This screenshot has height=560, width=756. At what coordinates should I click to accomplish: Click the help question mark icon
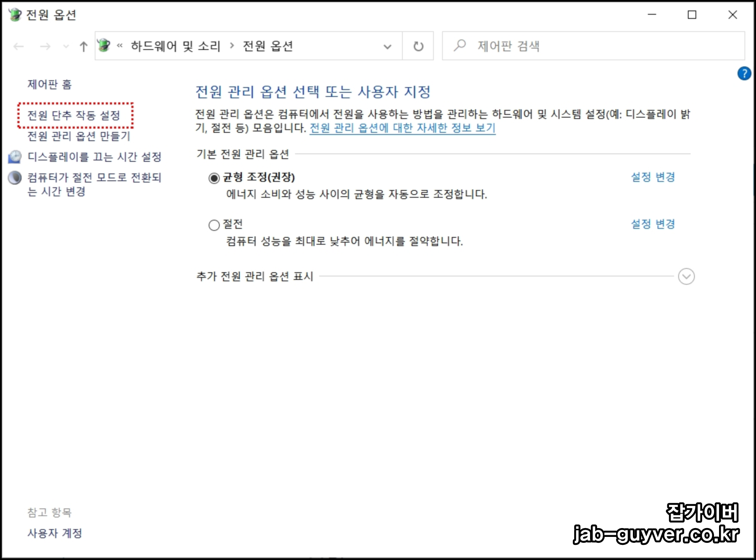(x=744, y=74)
